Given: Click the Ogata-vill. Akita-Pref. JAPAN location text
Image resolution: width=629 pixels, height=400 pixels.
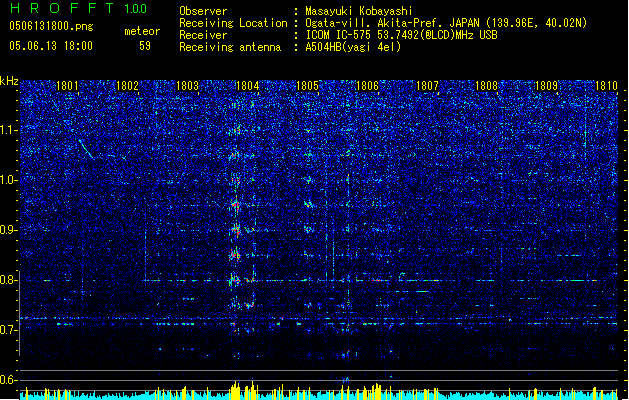Looking at the screenshot, I should coord(446,23).
